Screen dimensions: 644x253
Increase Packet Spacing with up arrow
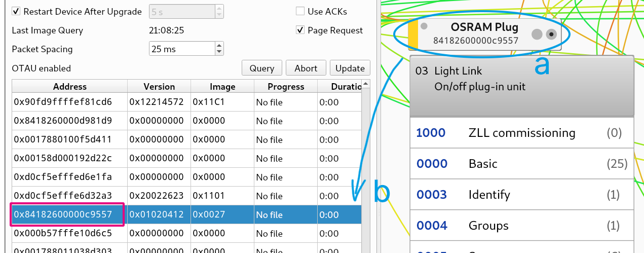point(219,46)
